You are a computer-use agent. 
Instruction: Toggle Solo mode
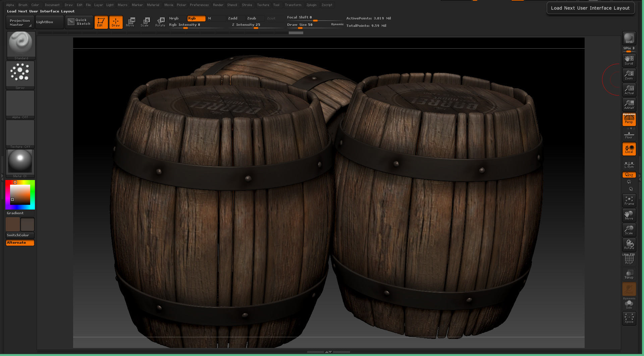click(x=629, y=303)
